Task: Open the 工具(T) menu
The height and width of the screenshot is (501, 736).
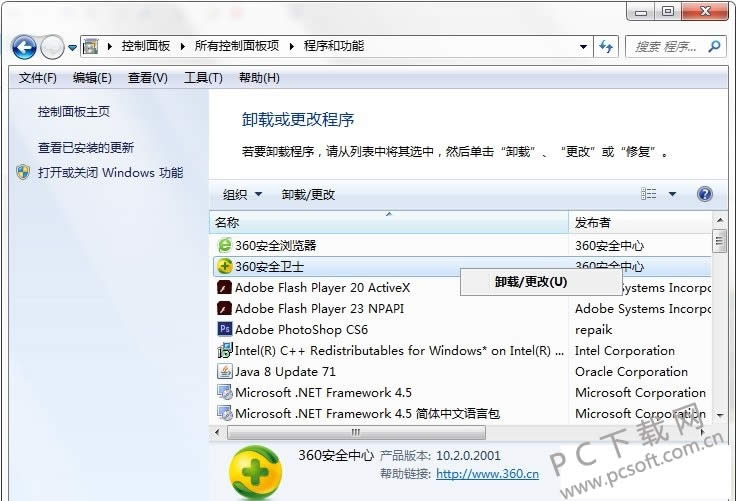Action: pos(202,78)
